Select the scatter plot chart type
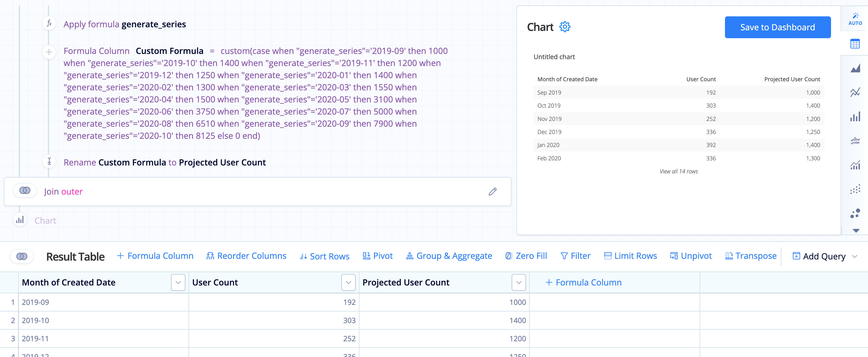The height and width of the screenshot is (357, 868). click(x=855, y=189)
